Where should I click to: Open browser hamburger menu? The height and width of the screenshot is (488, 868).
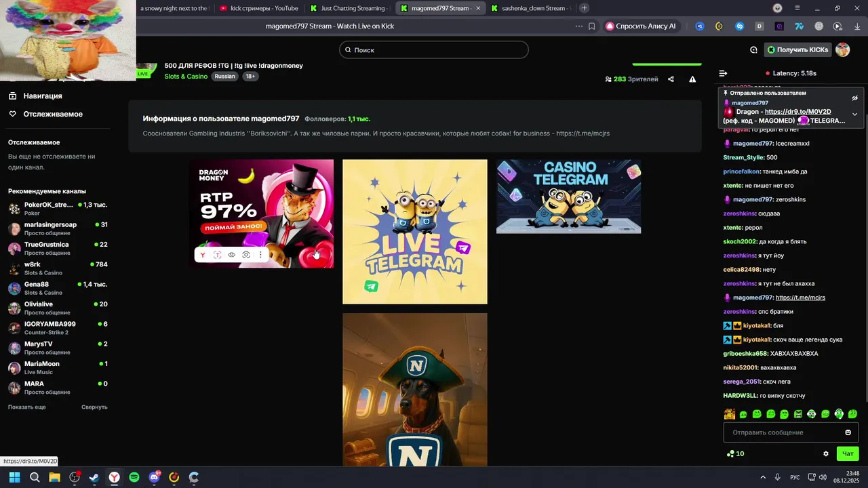coord(797,8)
